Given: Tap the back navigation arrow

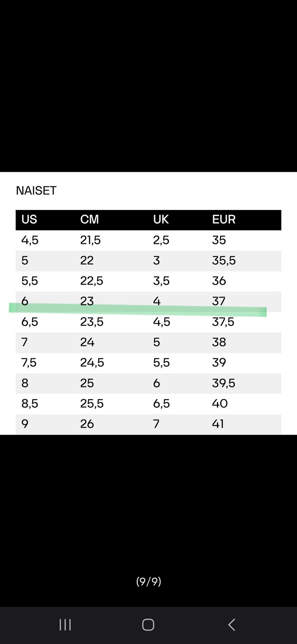Looking at the screenshot, I should click(x=231, y=625).
